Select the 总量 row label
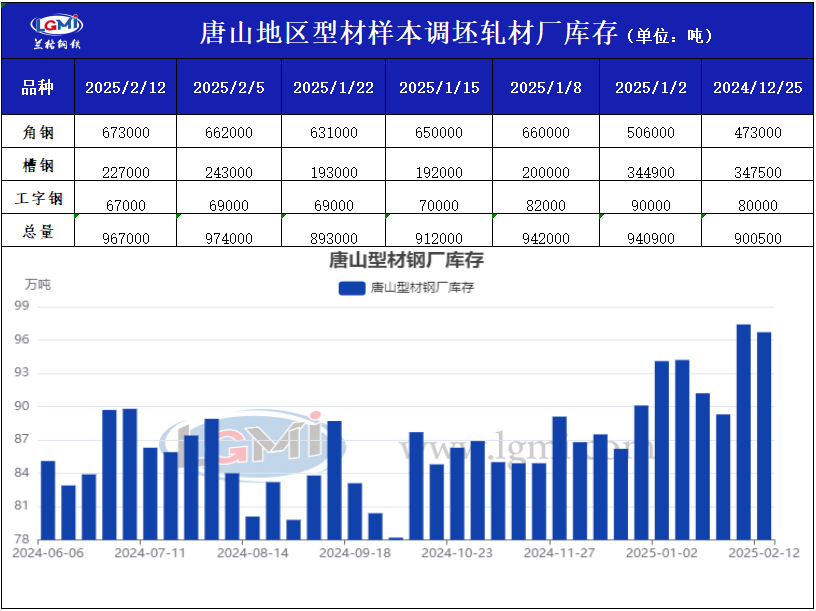Image resolution: width=816 pixels, height=611 pixels. tap(37, 231)
